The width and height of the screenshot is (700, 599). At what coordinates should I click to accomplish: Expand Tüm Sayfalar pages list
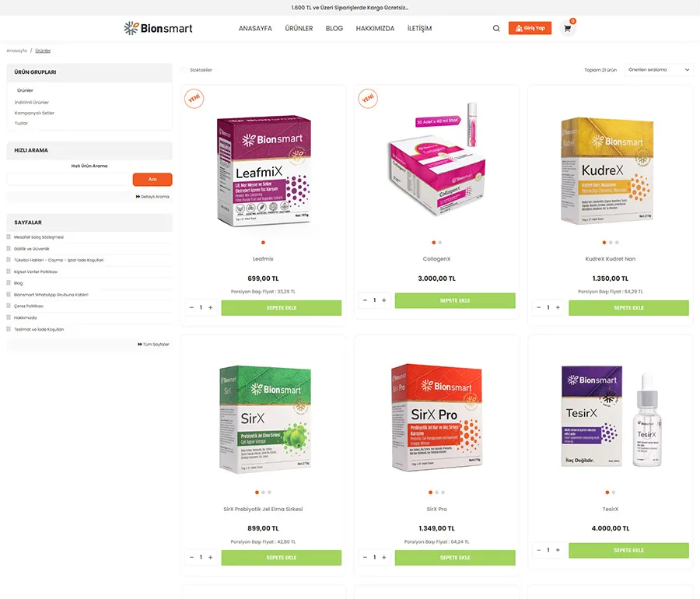[153, 344]
